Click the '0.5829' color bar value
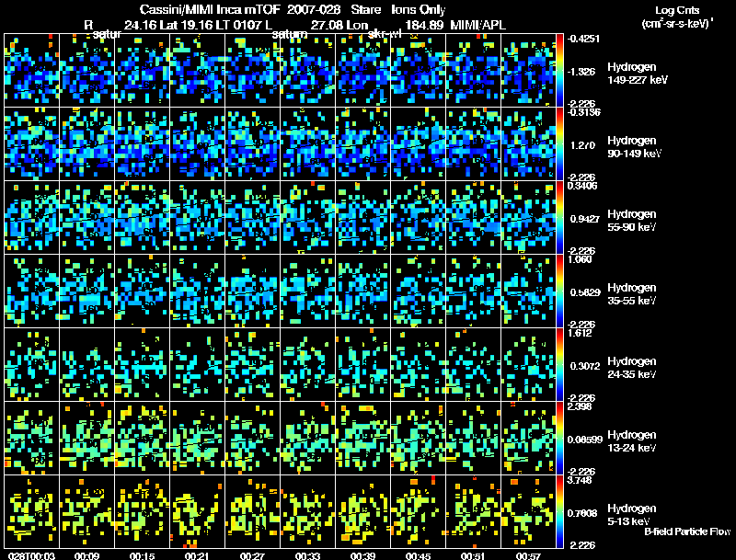 [x=585, y=292]
